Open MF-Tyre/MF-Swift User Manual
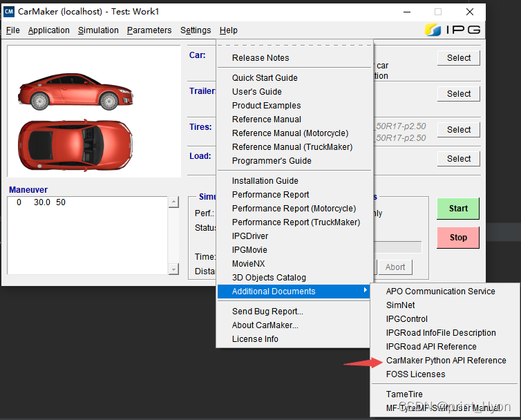The width and height of the screenshot is (521, 420). click(444, 408)
